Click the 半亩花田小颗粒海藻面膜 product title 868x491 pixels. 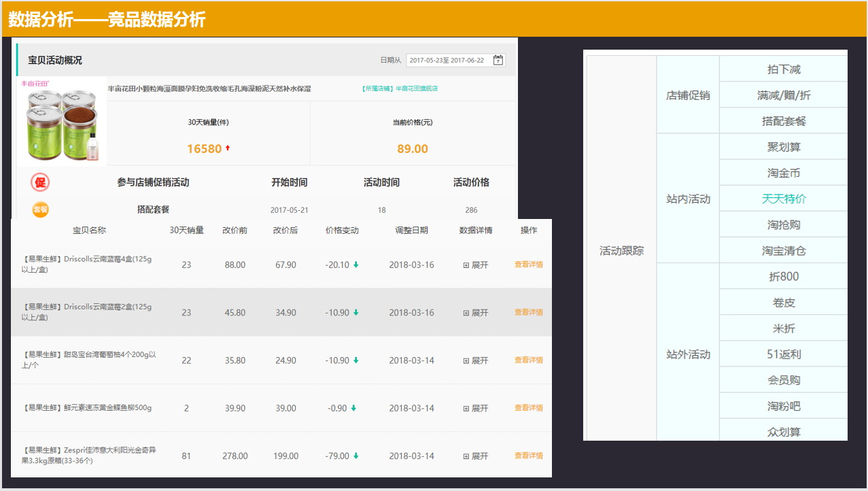pyautogui.click(x=209, y=88)
